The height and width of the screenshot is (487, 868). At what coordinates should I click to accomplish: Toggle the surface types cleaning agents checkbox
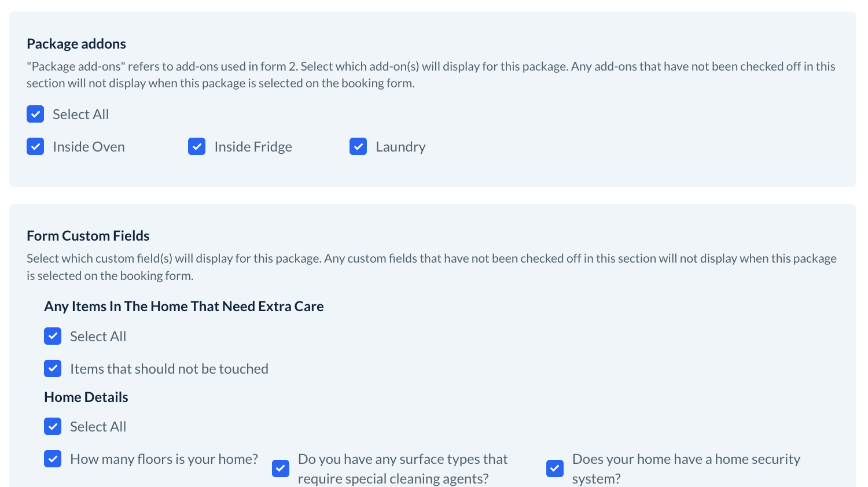281,468
